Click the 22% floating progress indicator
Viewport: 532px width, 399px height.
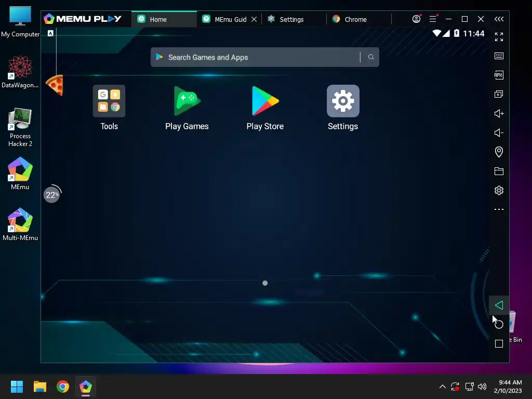(x=52, y=195)
